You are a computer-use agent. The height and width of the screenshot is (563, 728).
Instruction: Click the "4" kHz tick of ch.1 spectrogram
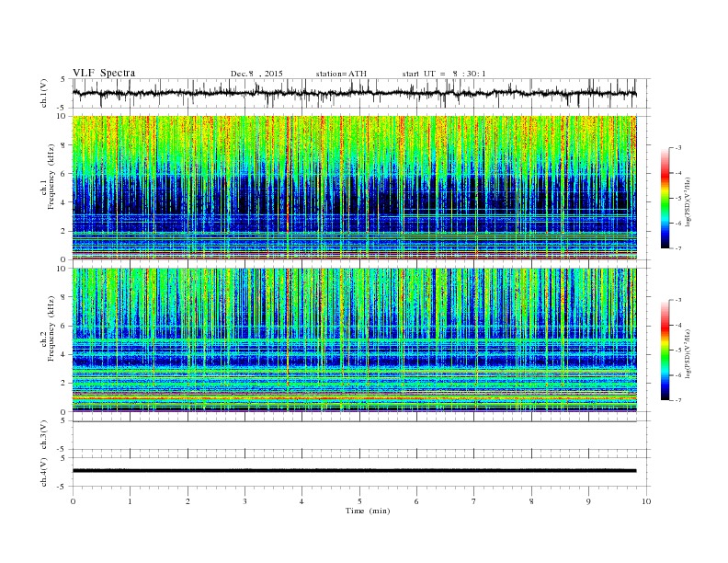tap(64, 202)
